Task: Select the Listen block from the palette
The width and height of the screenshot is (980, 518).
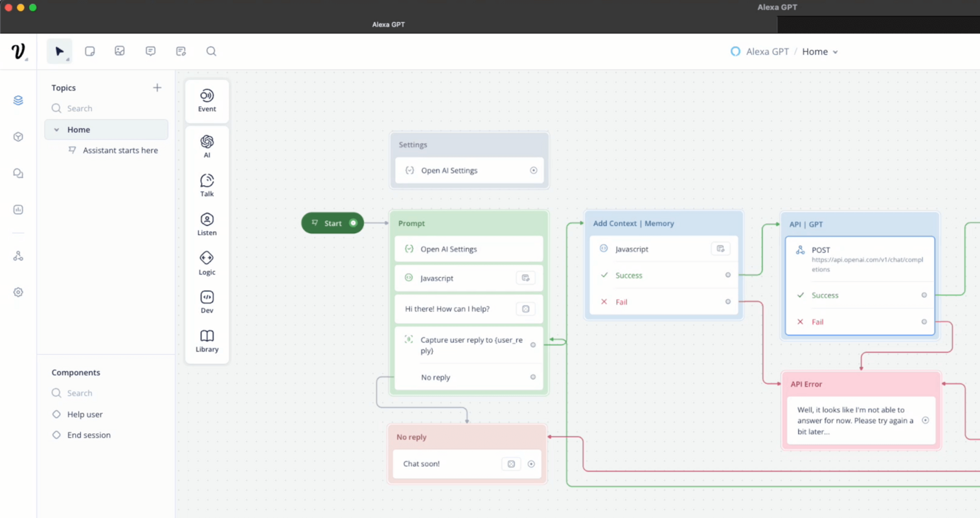Action: 207,223
